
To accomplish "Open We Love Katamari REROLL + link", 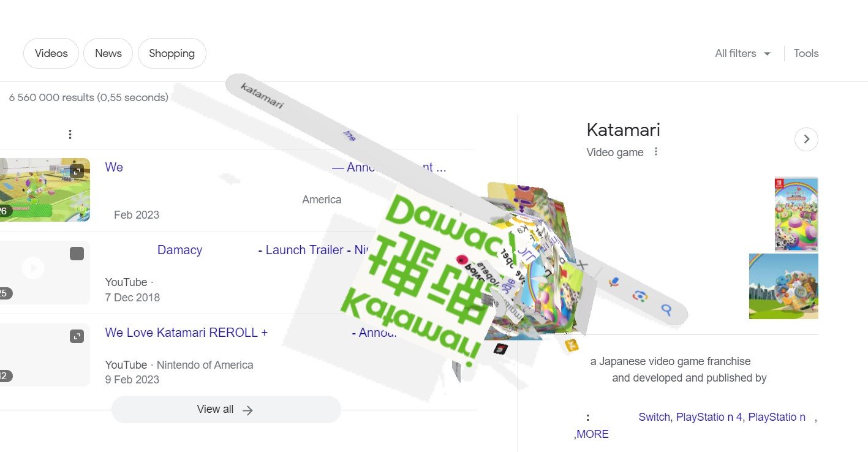I will (186, 333).
